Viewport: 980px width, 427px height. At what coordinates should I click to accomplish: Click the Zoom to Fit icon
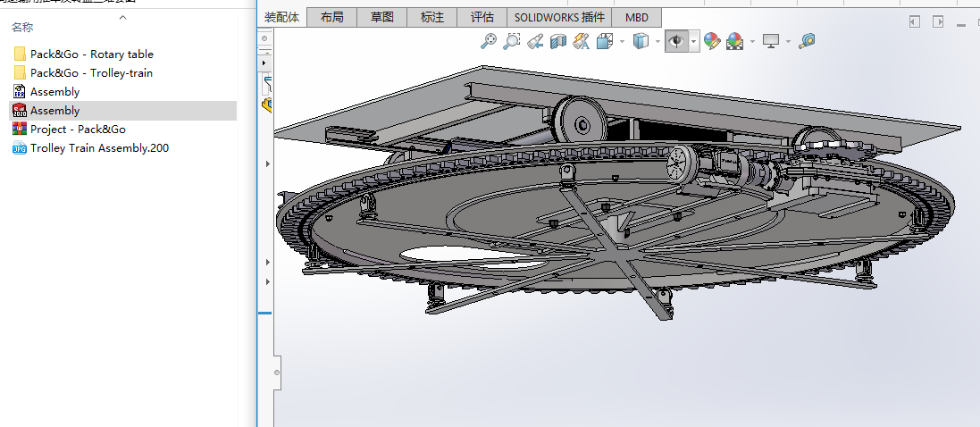click(489, 41)
